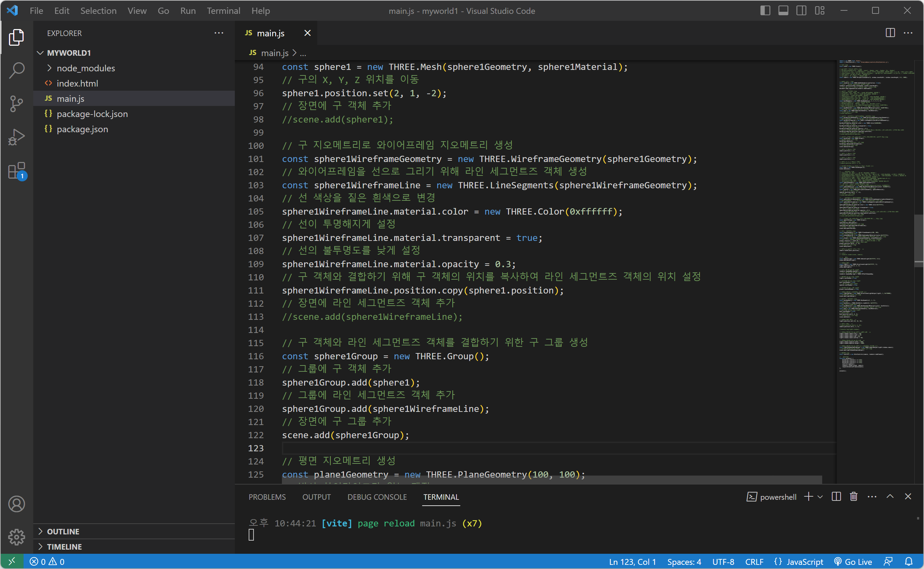The width and height of the screenshot is (924, 569).
Task: Toggle the primary side bar visibility
Action: [x=765, y=10]
